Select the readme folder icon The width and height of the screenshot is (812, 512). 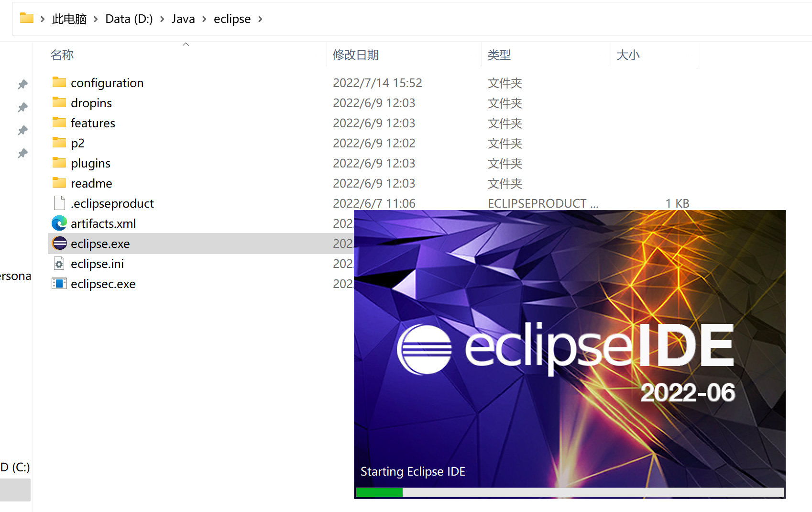pyautogui.click(x=59, y=183)
